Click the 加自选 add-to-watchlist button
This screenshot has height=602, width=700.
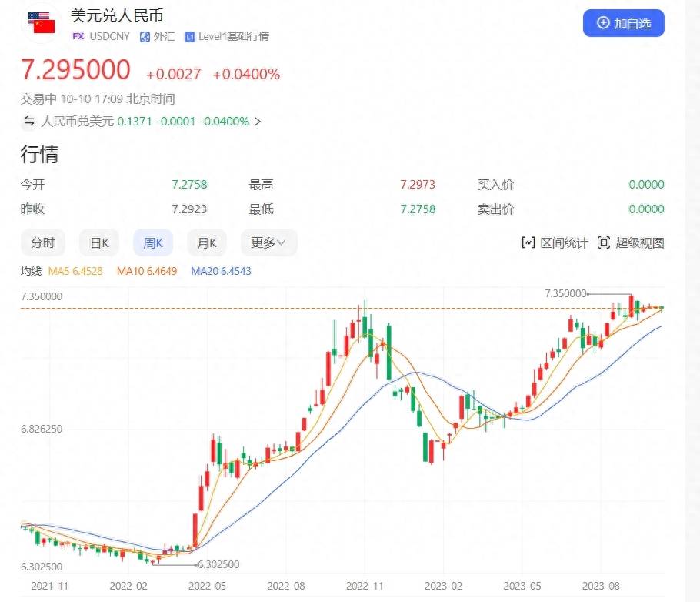click(x=623, y=24)
